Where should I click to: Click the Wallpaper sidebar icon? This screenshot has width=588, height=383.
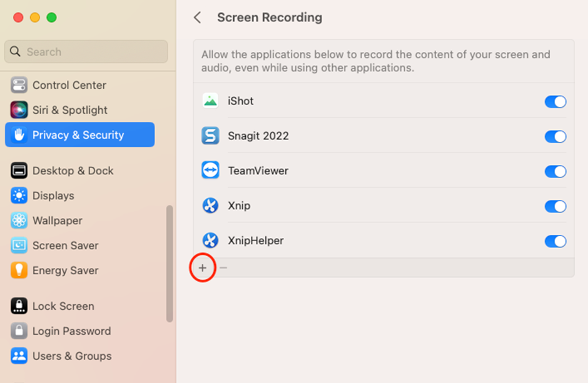[x=19, y=221]
